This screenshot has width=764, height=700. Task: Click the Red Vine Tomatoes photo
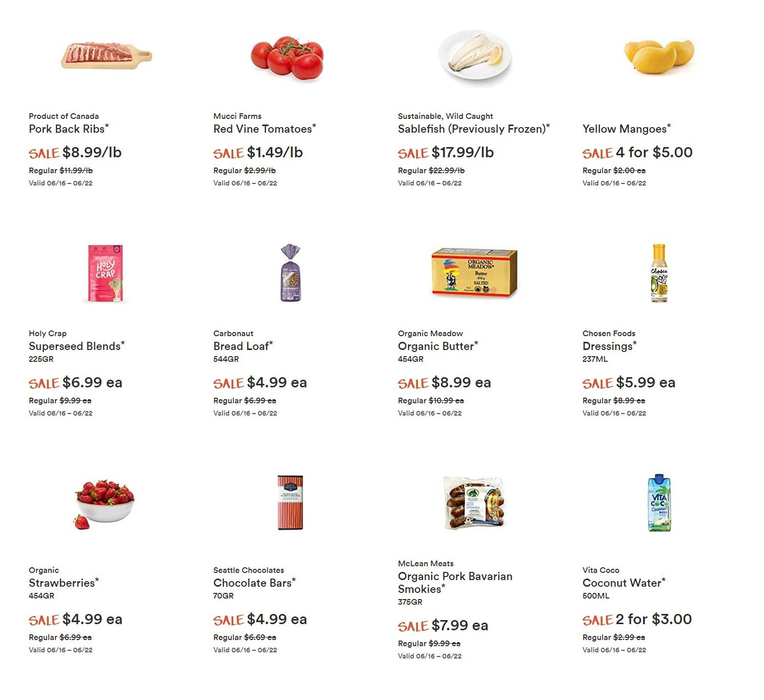click(x=287, y=57)
